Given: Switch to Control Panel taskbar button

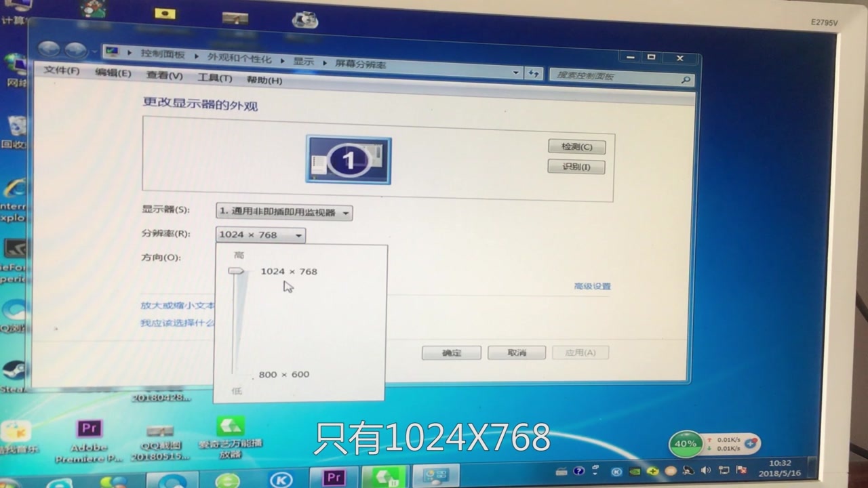Looking at the screenshot, I should click(435, 477).
